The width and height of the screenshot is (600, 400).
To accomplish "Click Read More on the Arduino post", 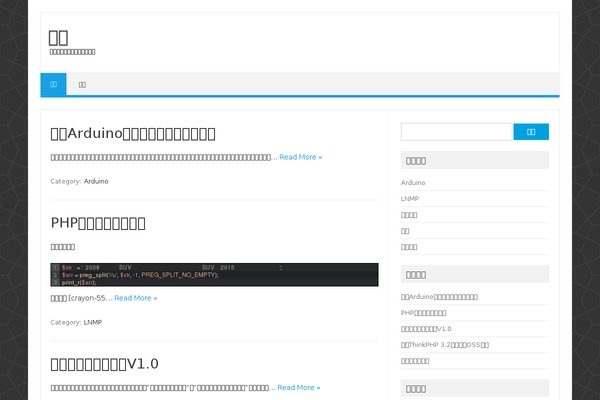I will (301, 157).
